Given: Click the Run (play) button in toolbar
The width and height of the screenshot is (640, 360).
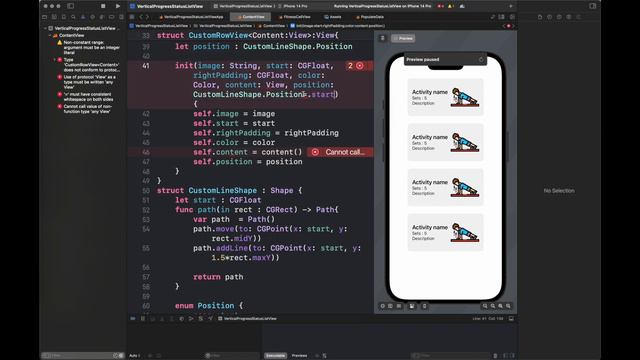Looking at the screenshot, I should point(118,6).
